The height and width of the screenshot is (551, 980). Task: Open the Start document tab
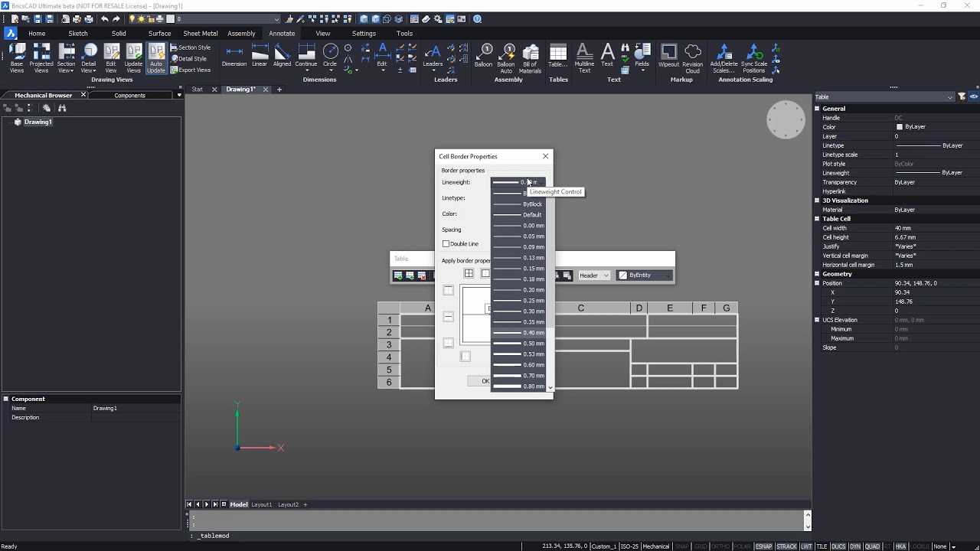(198, 90)
